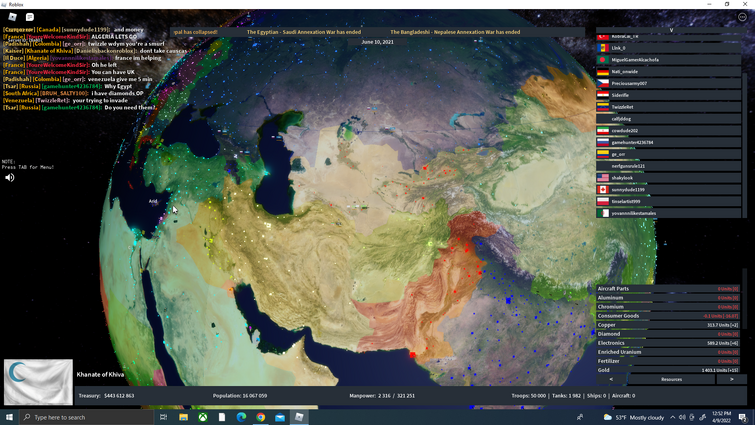Click the USA flag icon beside shakylook

click(x=603, y=178)
